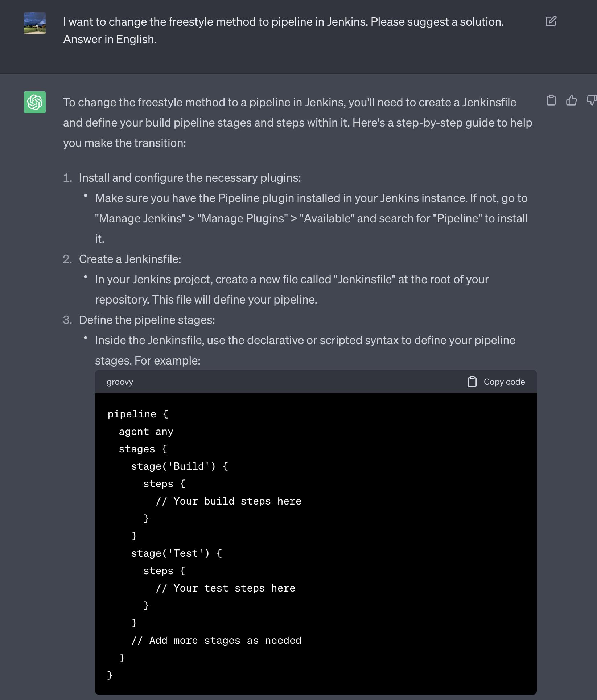Select step 1 "Install and configure the necessary plugins"
The image size is (597, 700).
coord(190,178)
